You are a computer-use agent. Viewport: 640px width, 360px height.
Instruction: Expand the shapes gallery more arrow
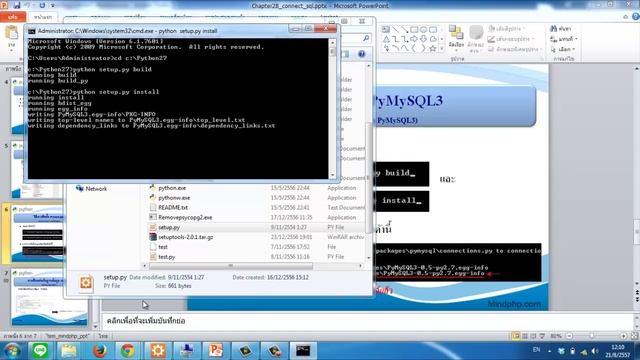pos(442,49)
